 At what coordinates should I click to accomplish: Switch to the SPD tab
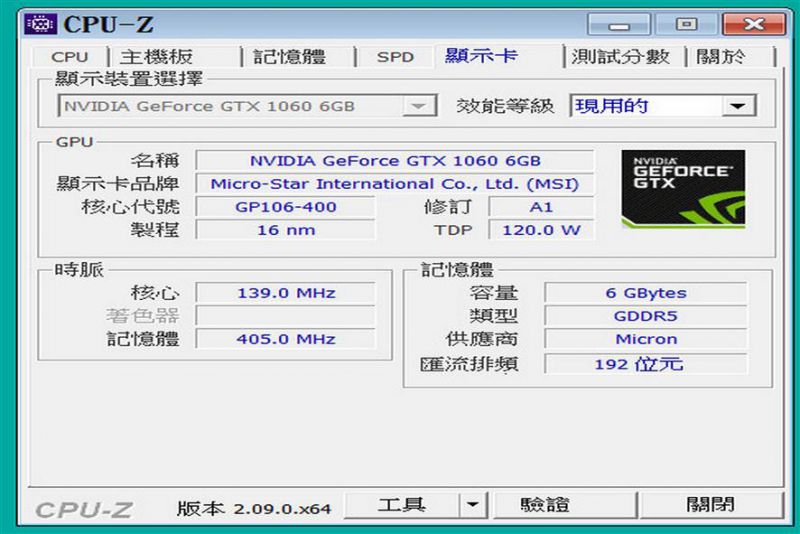pos(395,57)
